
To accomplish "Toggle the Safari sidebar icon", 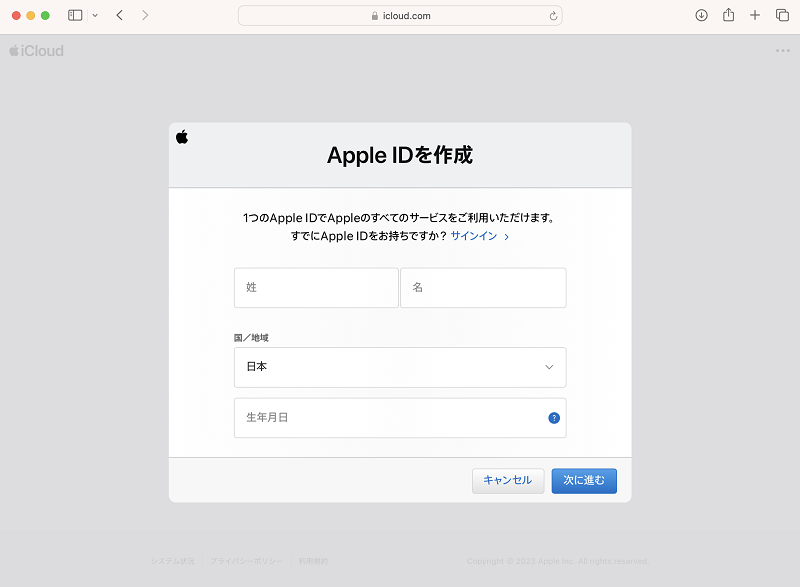I will tap(75, 15).
